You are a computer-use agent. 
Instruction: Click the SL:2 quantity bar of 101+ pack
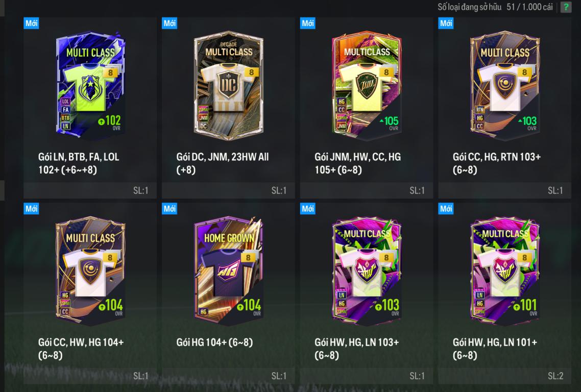[504, 376]
